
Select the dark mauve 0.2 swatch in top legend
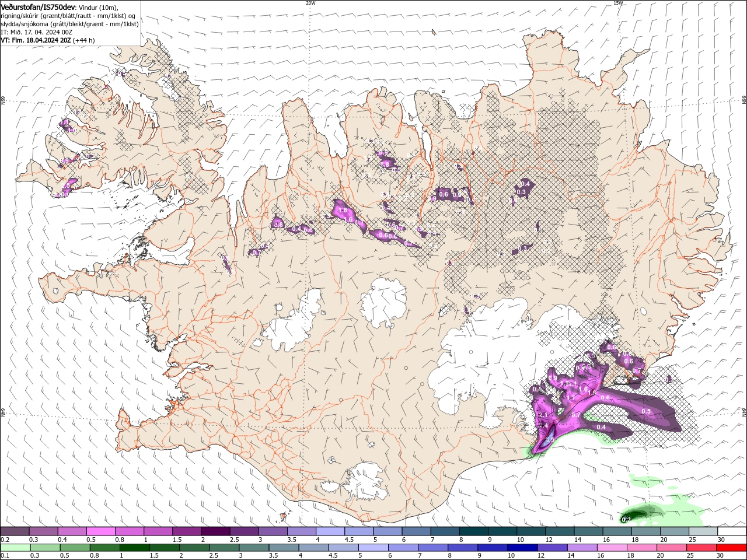[x=15, y=530]
